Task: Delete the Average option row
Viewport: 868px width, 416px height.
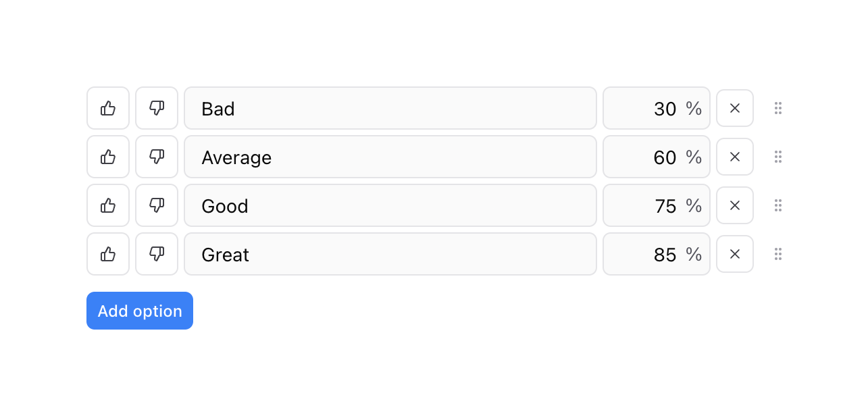Action: 735,157
